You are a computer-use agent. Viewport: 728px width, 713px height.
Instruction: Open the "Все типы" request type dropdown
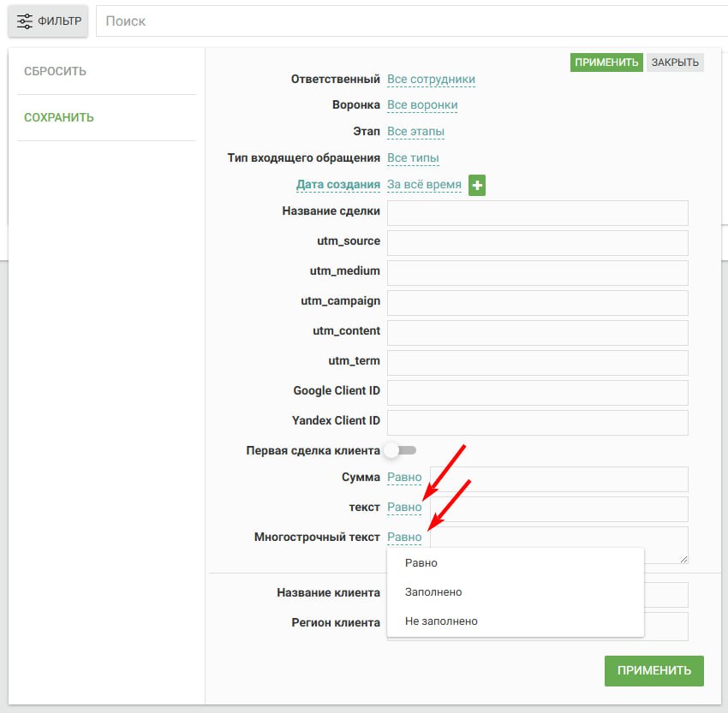coord(413,158)
